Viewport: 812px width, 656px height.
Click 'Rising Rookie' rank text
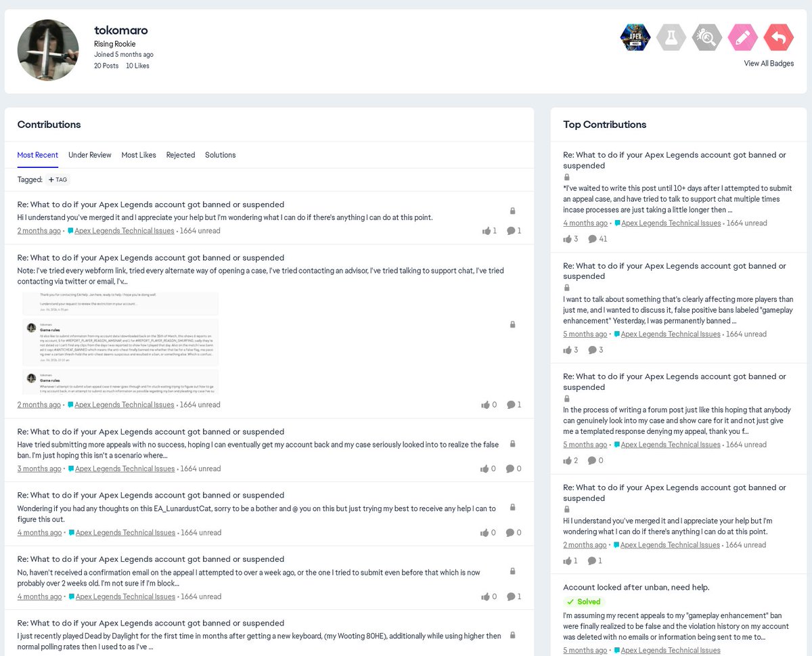(x=115, y=44)
